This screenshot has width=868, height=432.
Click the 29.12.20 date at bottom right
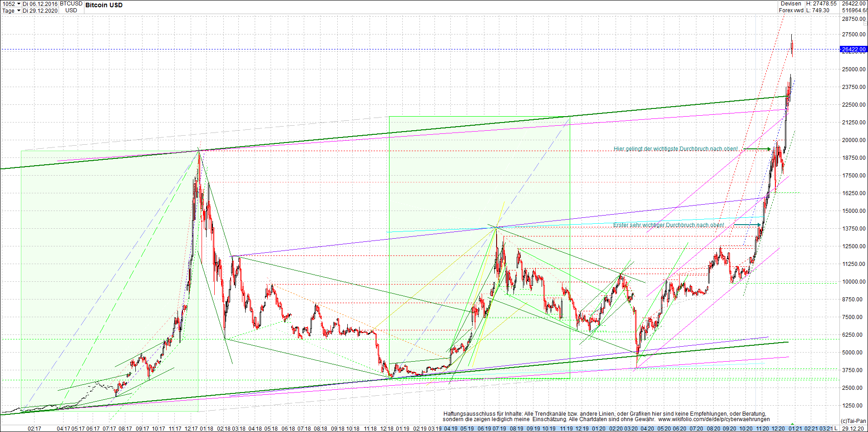(x=853, y=428)
